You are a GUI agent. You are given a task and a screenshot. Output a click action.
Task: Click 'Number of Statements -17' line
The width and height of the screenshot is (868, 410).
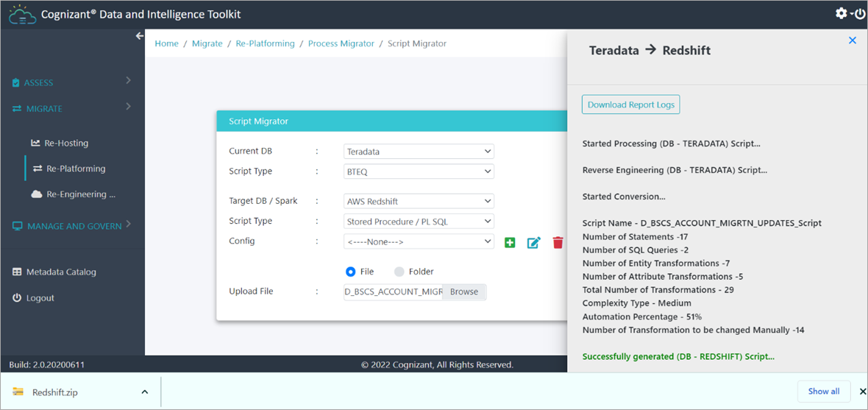[634, 236]
